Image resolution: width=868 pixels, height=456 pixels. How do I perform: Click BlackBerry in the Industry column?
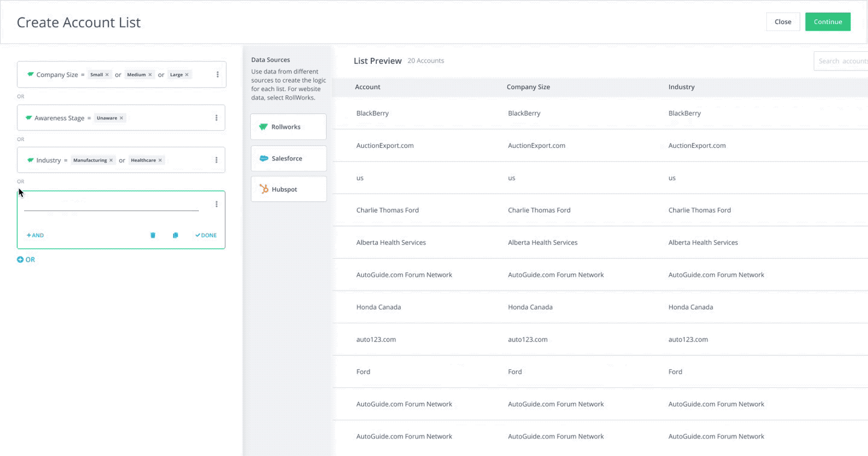pyautogui.click(x=685, y=113)
